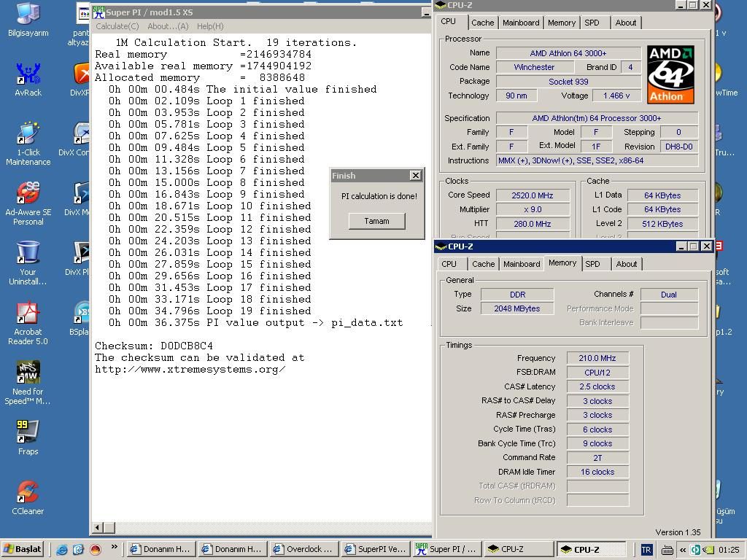
Task: Expand hidden system tray icons
Action: pyautogui.click(x=683, y=550)
